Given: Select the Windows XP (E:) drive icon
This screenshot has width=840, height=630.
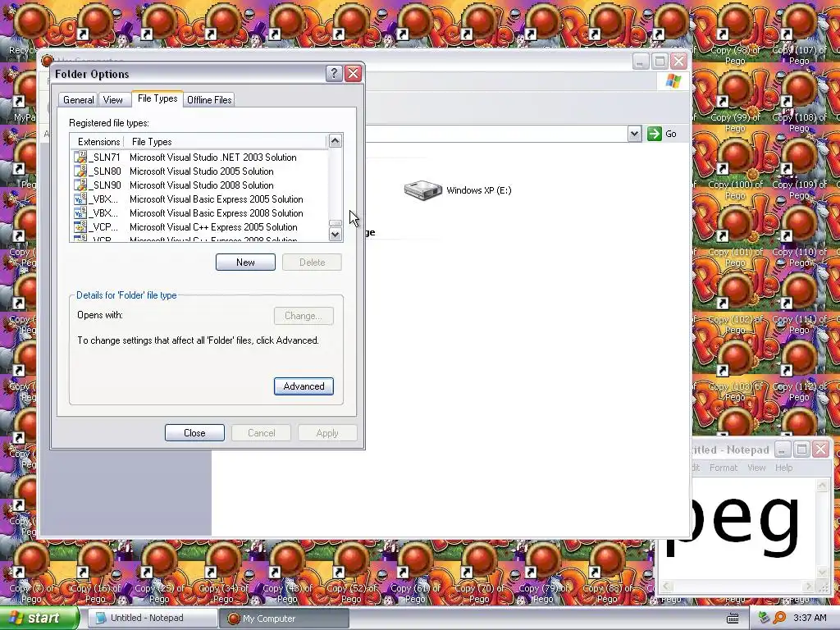Looking at the screenshot, I should pos(422,190).
